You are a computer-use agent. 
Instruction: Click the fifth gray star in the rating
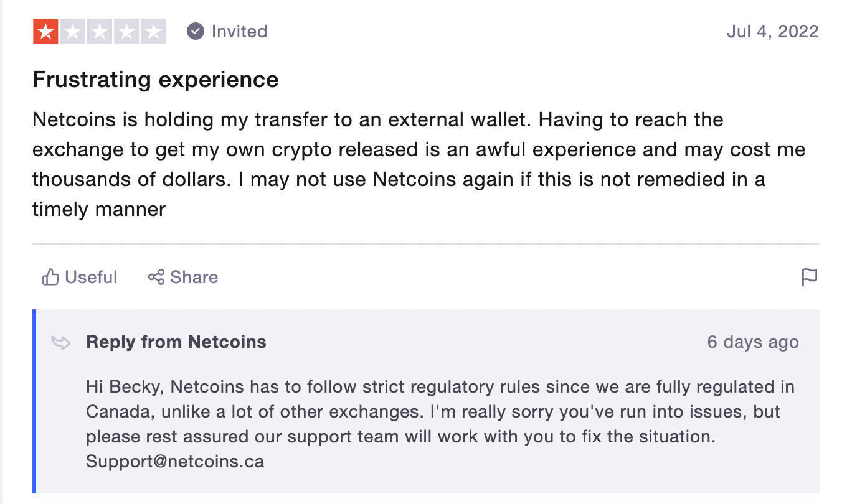click(153, 31)
